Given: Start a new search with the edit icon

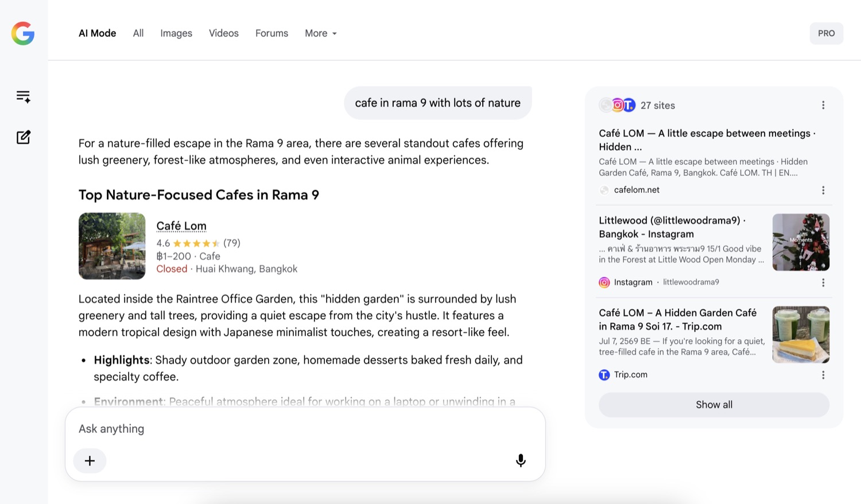Looking at the screenshot, I should point(24,137).
